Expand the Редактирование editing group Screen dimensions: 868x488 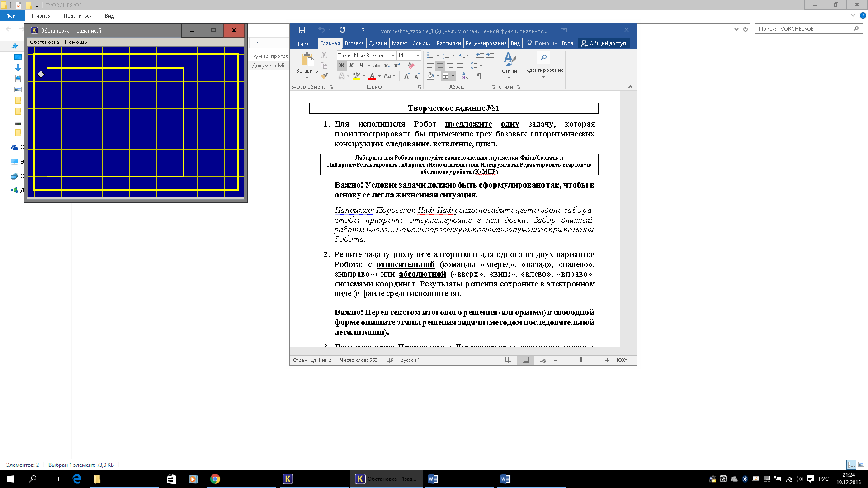[543, 65]
